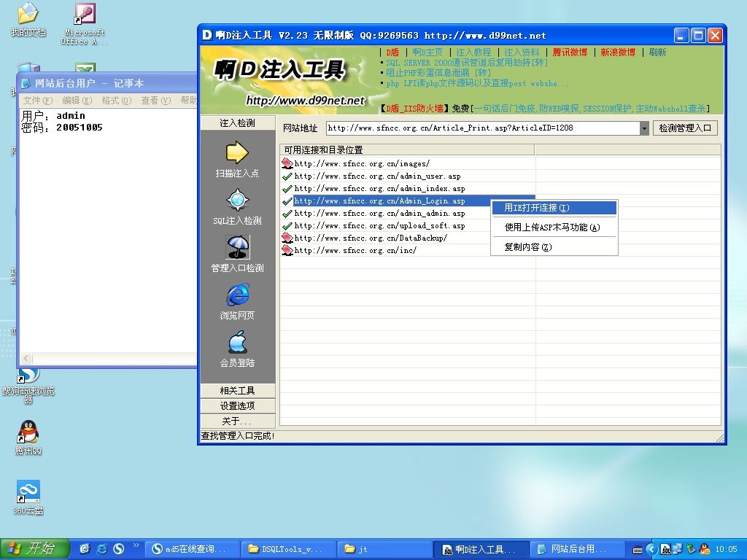Open Microsoft Office Access desktop shortcut
The height and width of the screenshot is (560, 747).
[x=85, y=24]
